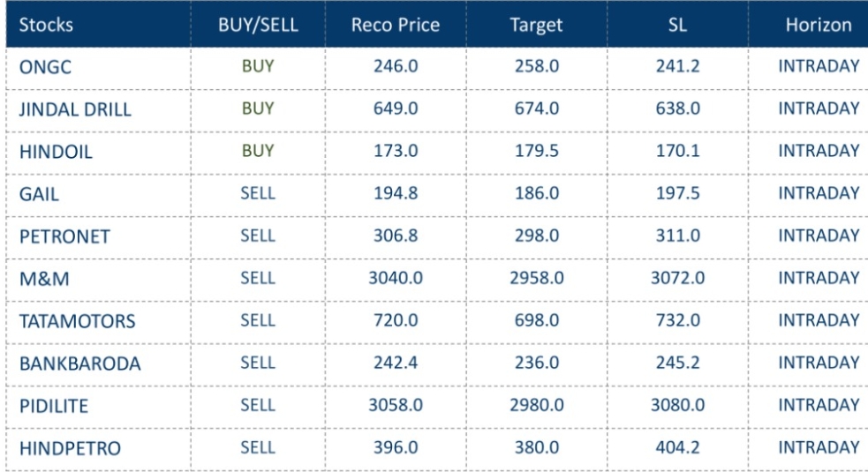Select the Target column header
This screenshot has height=472, width=868.
pyautogui.click(x=537, y=25)
